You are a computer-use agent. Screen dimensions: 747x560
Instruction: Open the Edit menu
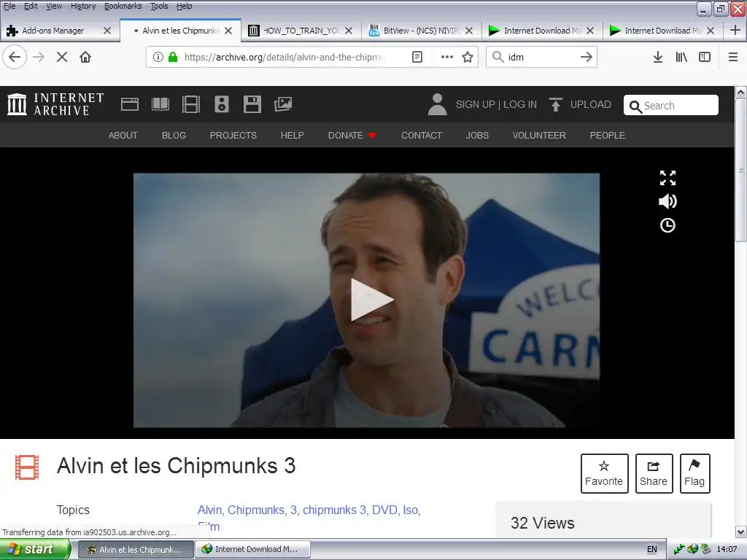[x=31, y=6]
